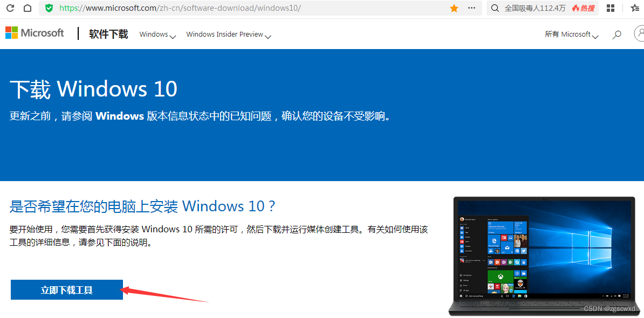Expand the 所有 Microsoft dropdown
The width and height of the screenshot is (644, 318).
point(571,34)
